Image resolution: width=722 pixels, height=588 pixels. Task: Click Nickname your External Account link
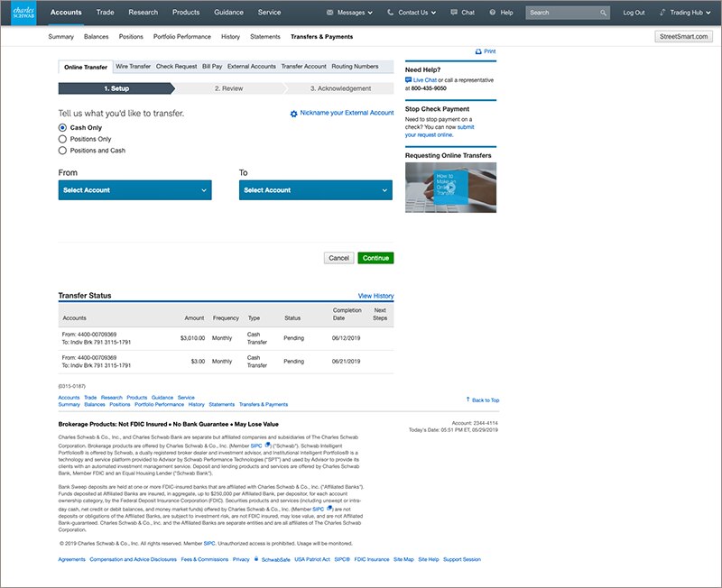click(347, 113)
